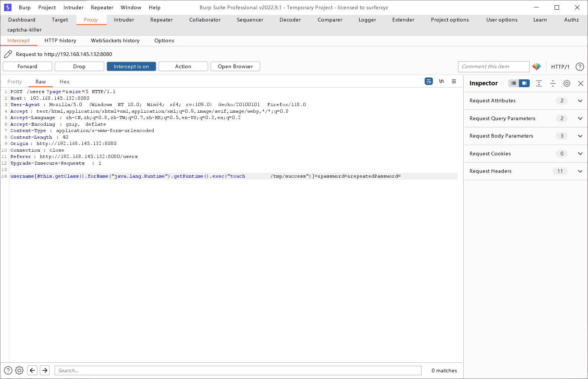The width and height of the screenshot is (588, 379).
Task: Open the Repeater menu in menu bar
Action: pos(102,7)
